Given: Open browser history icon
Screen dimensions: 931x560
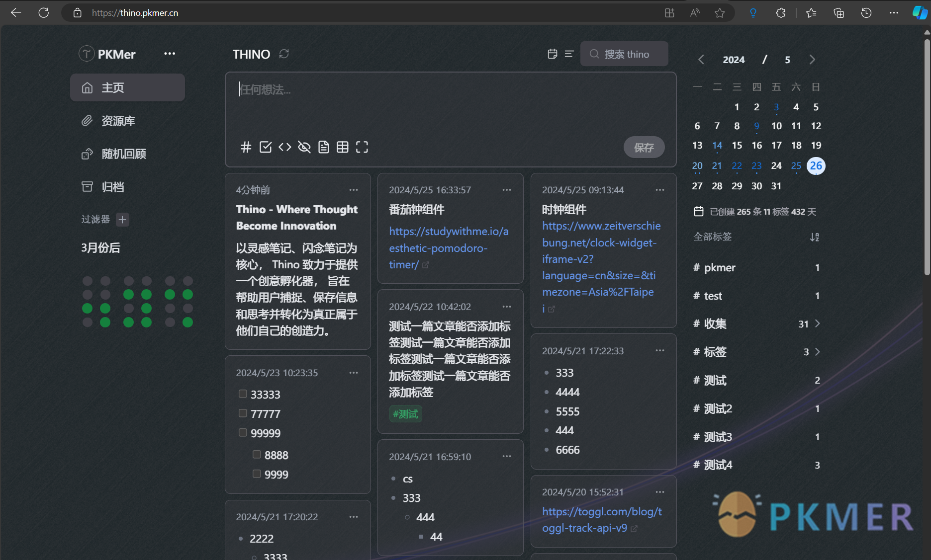Looking at the screenshot, I should pyautogui.click(x=866, y=13).
